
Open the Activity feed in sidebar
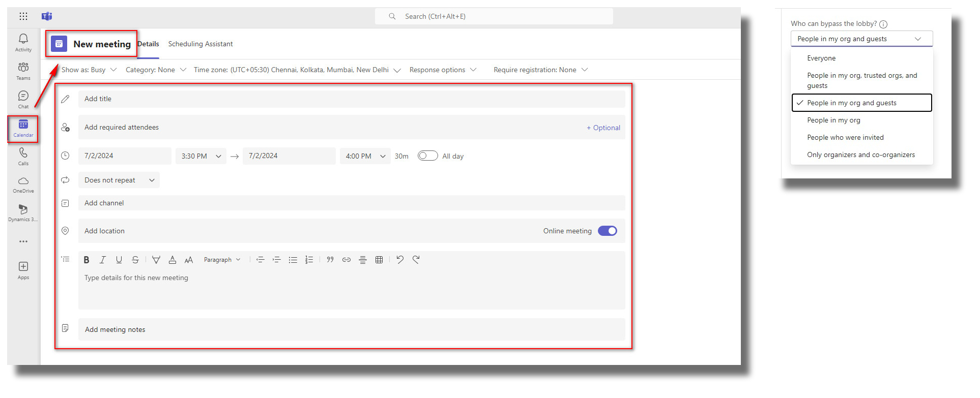(23, 43)
